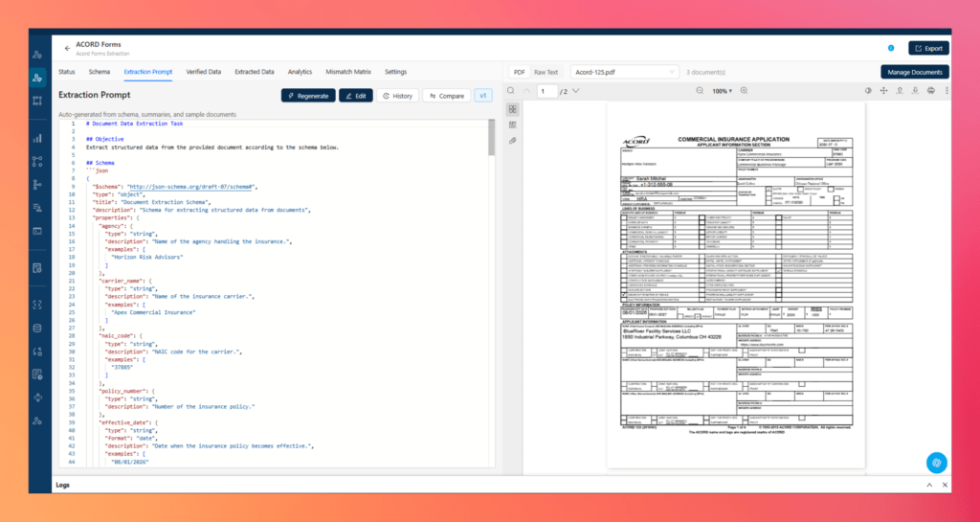The height and width of the screenshot is (522, 980).
Task: Click the code editor vertical scrollbar
Action: tap(492, 138)
